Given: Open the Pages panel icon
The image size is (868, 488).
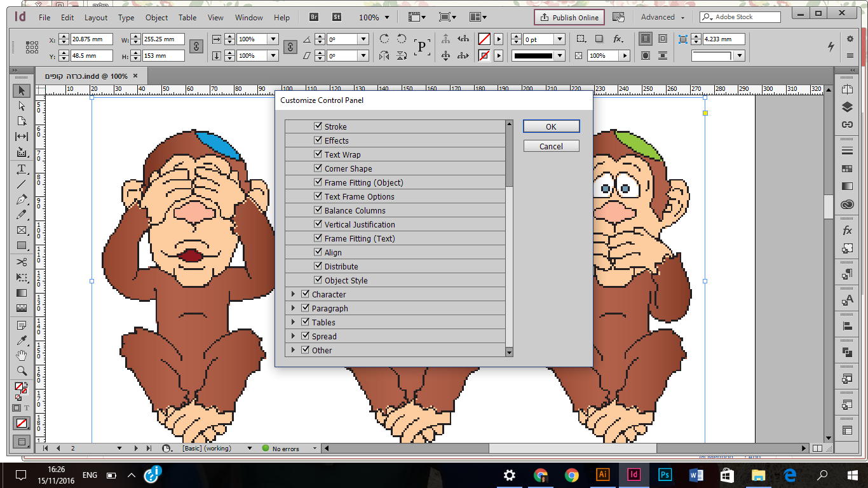Looking at the screenshot, I should 847,90.
